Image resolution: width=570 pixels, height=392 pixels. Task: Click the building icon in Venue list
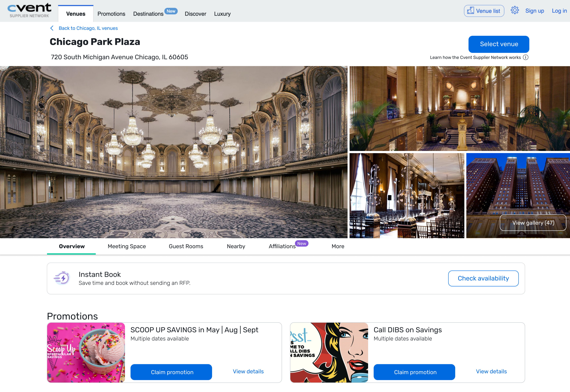[x=470, y=11]
